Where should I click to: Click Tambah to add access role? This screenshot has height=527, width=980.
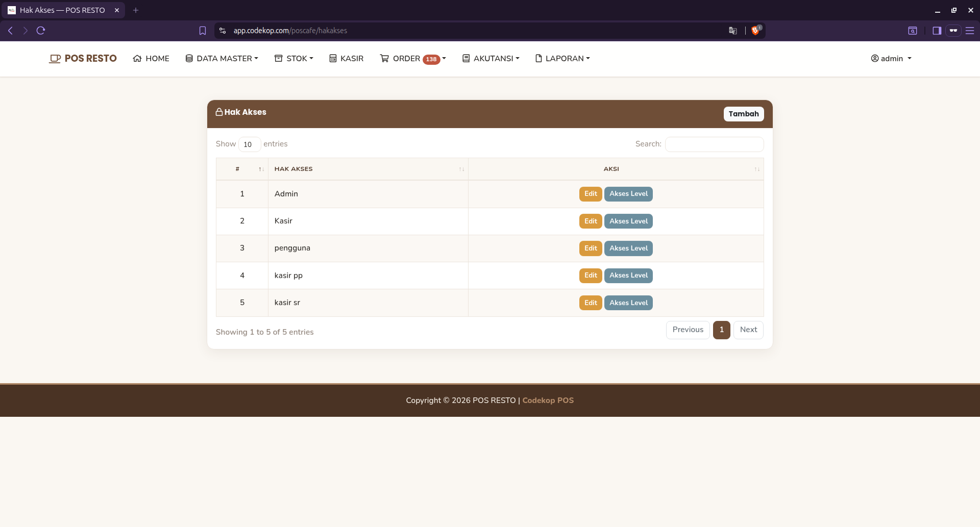744,114
